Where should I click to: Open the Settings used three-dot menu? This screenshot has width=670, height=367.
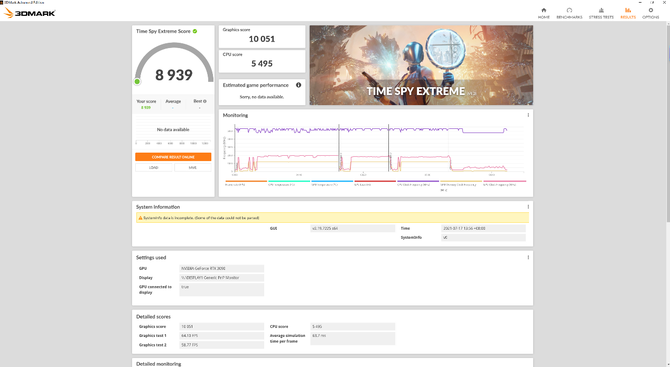(528, 257)
